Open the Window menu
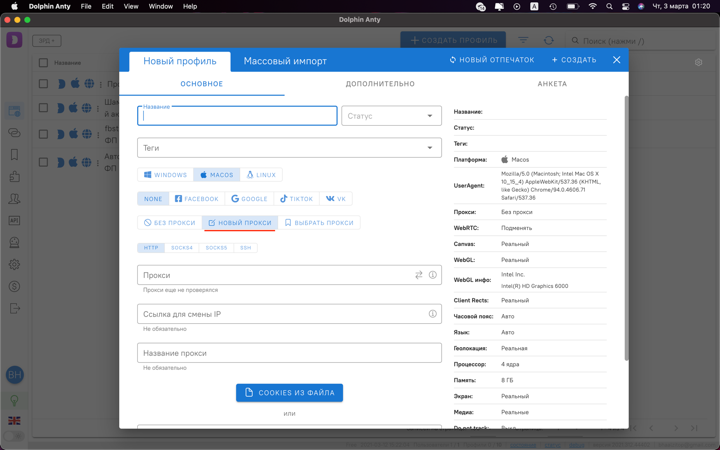 pos(161,6)
